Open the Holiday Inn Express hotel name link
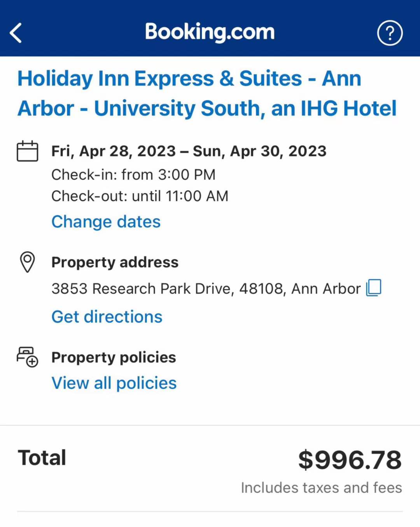The width and height of the screenshot is (420, 527). point(207,93)
